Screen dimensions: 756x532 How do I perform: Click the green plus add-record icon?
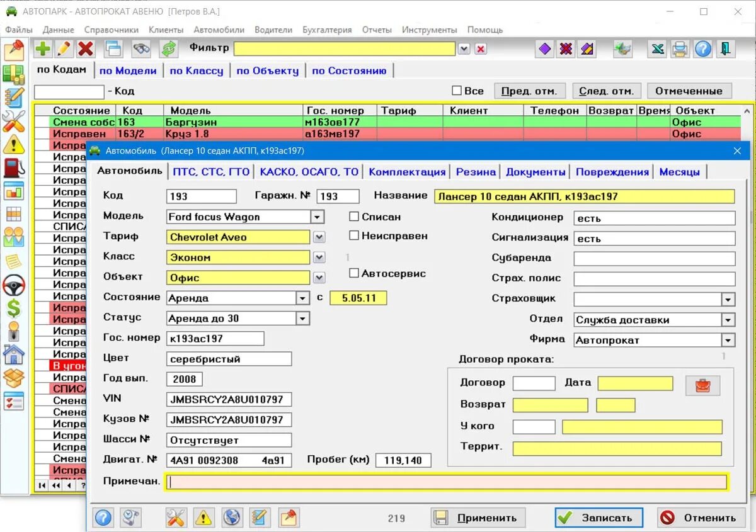(43, 49)
